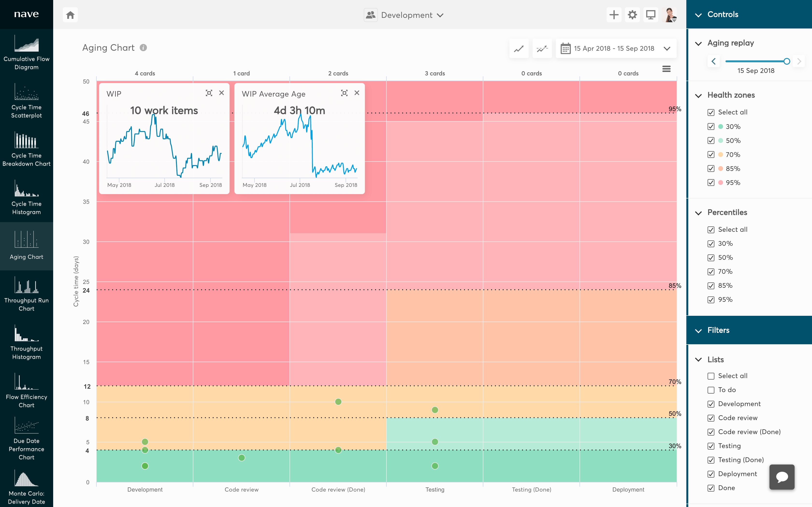Image resolution: width=812 pixels, height=507 pixels.
Task: Switch to the Aging Chart tab
Action: click(x=26, y=246)
